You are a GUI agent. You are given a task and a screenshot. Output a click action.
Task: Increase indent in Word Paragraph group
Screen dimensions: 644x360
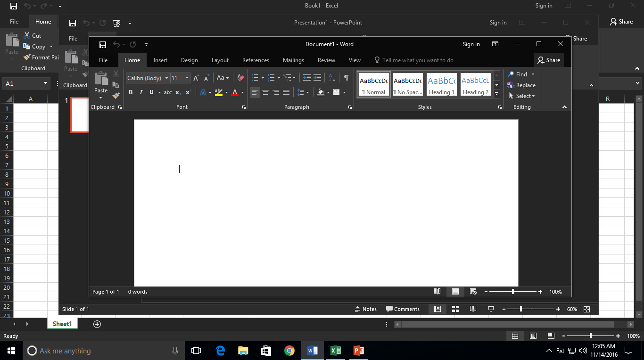(317, 78)
